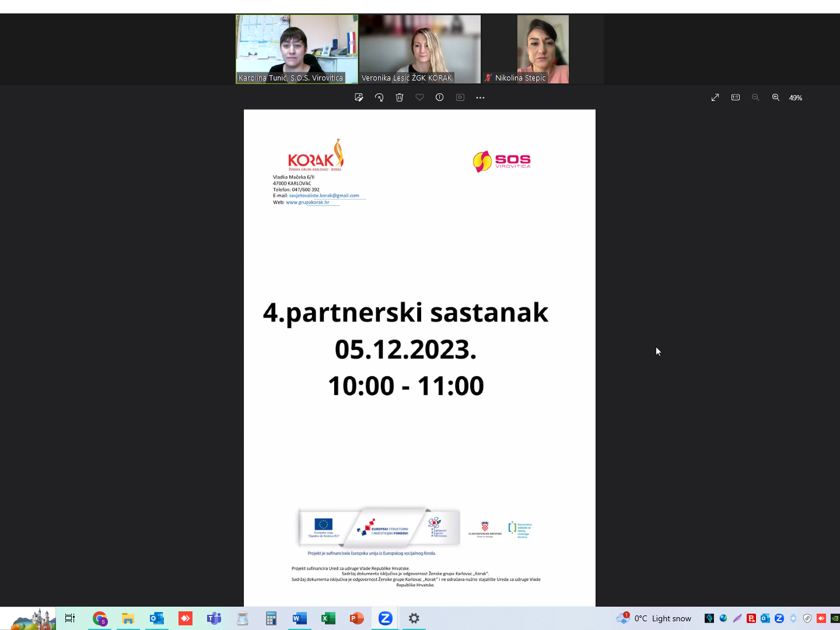Rotate the image with rotate icon

379,97
